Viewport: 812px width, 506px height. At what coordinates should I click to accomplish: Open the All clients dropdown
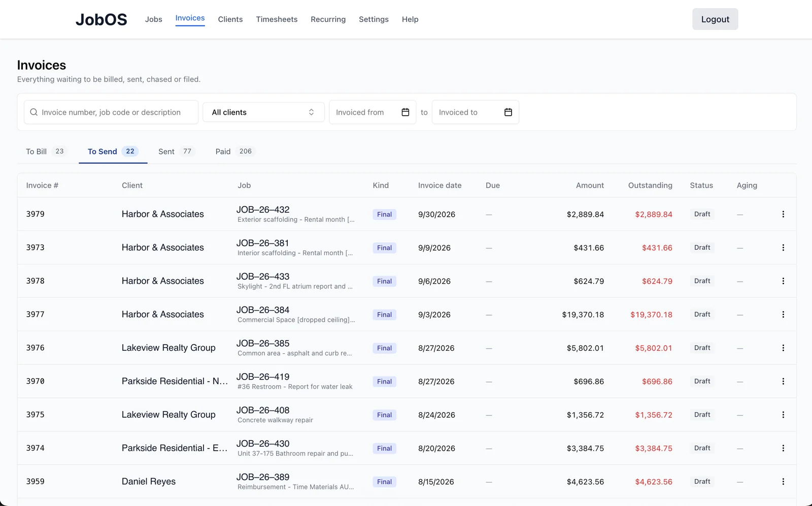(263, 112)
